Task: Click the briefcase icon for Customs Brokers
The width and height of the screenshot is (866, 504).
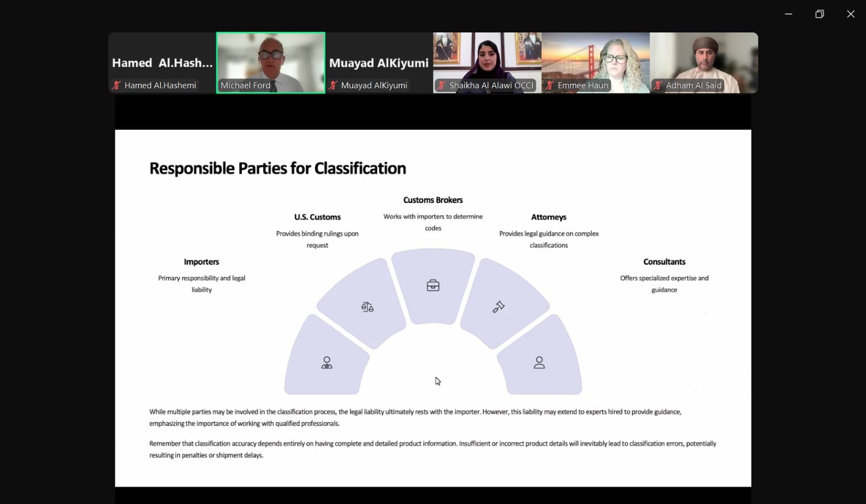Action: pos(433,286)
